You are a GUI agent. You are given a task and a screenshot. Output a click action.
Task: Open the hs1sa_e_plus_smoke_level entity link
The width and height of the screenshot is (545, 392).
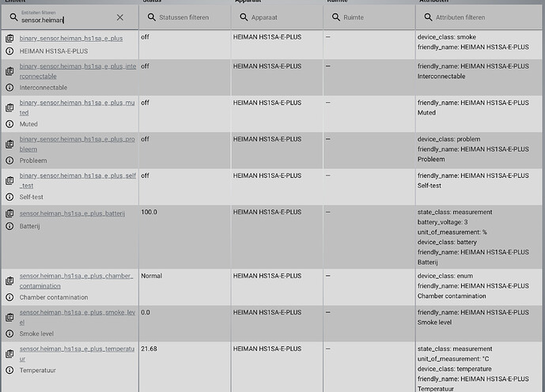pos(78,318)
